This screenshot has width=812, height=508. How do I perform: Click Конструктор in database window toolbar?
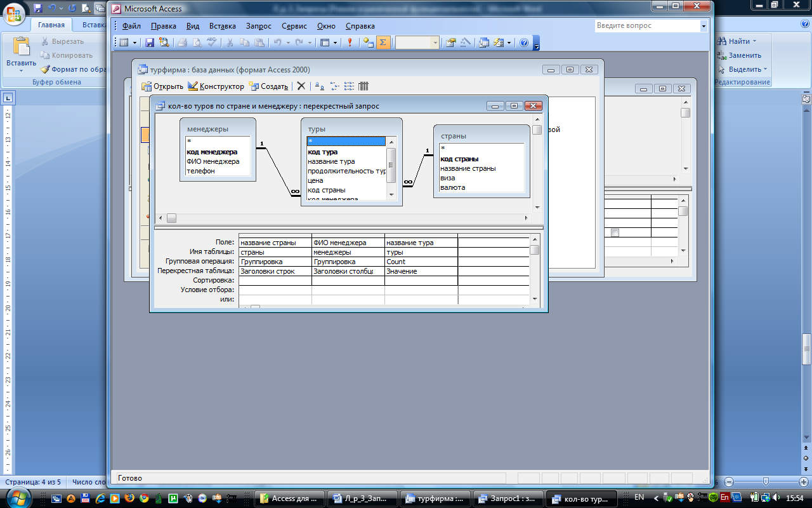pyautogui.click(x=216, y=86)
